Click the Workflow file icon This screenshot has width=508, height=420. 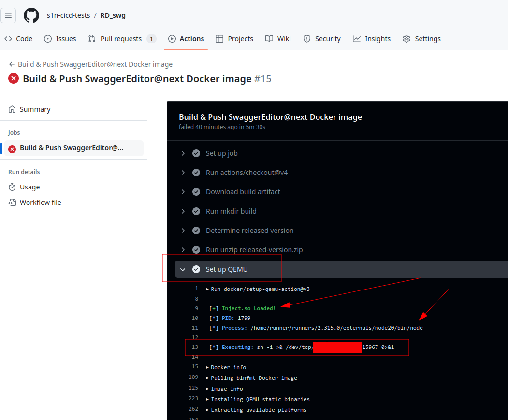12,203
